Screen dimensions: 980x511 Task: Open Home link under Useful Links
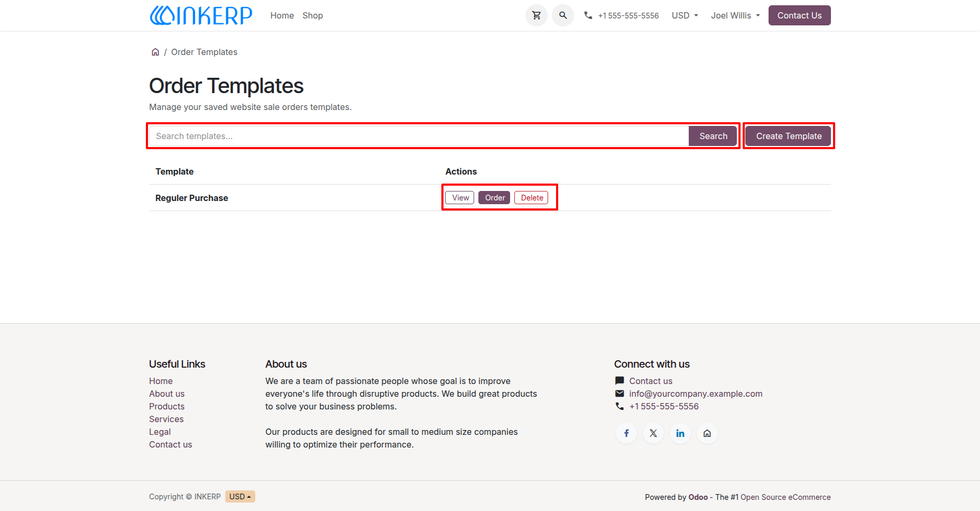pos(161,381)
